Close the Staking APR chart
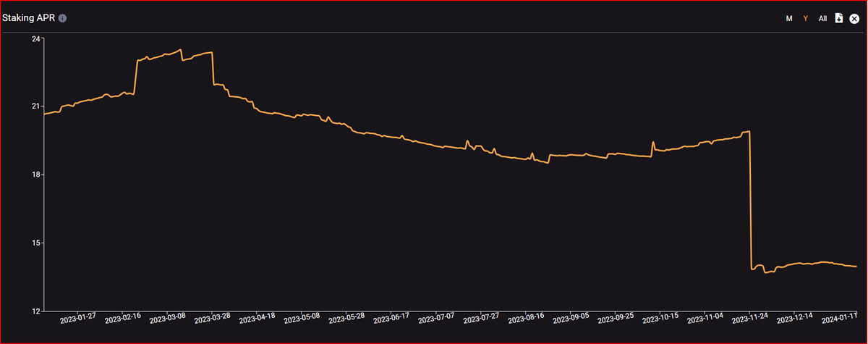 coord(854,18)
